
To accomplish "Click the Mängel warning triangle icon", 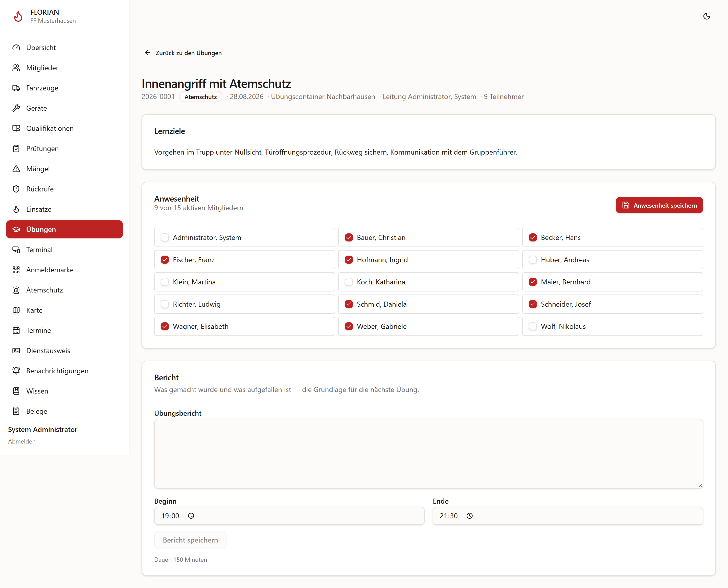I will [16, 169].
